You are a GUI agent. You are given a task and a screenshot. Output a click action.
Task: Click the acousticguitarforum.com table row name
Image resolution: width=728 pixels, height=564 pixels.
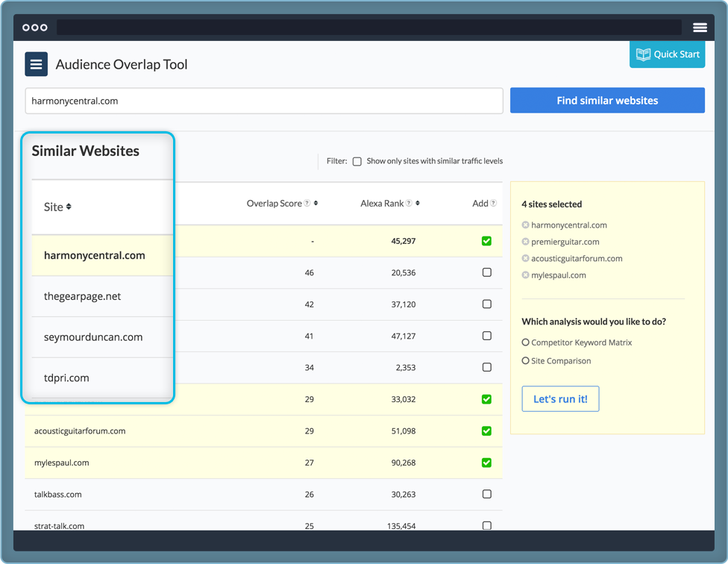(80, 430)
